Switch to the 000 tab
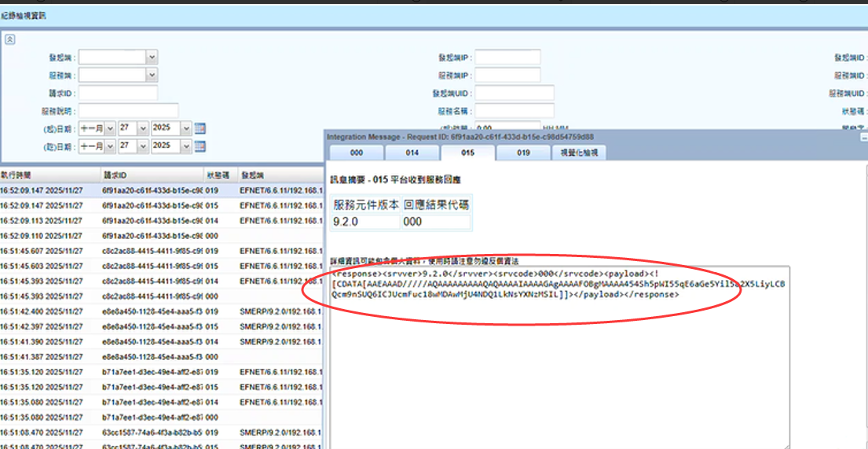The height and width of the screenshot is (449, 868). pyautogui.click(x=356, y=153)
